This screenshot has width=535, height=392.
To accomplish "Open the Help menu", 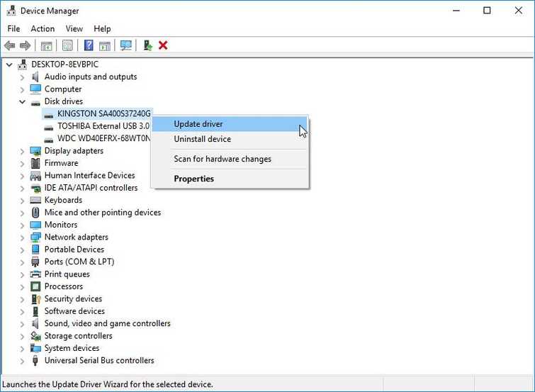I will click(x=102, y=28).
